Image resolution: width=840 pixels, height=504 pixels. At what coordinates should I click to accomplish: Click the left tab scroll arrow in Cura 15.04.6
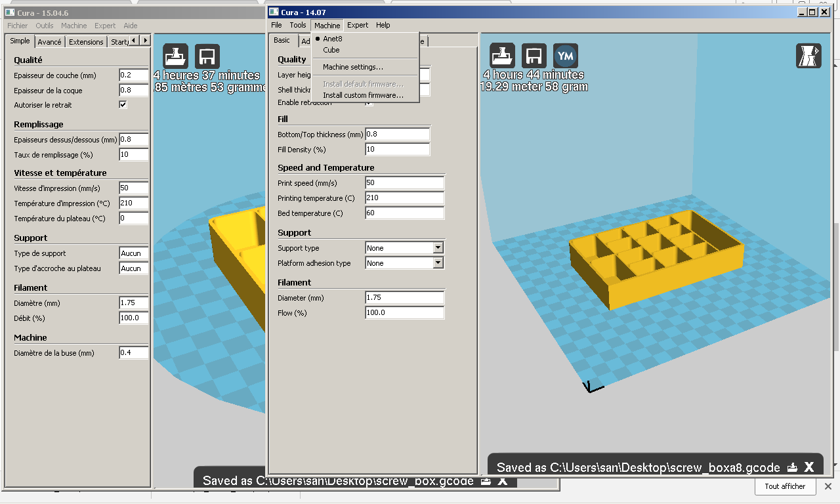coord(134,41)
